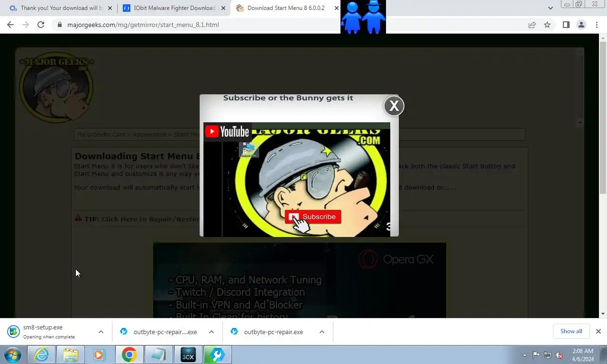Show hidden system tray icons
This screenshot has width=607, height=364.
pyautogui.click(x=524, y=355)
